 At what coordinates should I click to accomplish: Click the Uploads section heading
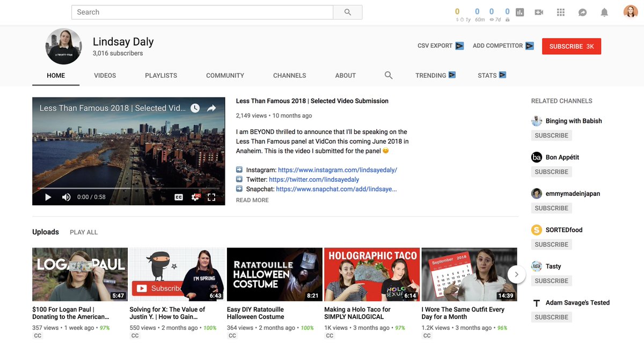tap(46, 232)
